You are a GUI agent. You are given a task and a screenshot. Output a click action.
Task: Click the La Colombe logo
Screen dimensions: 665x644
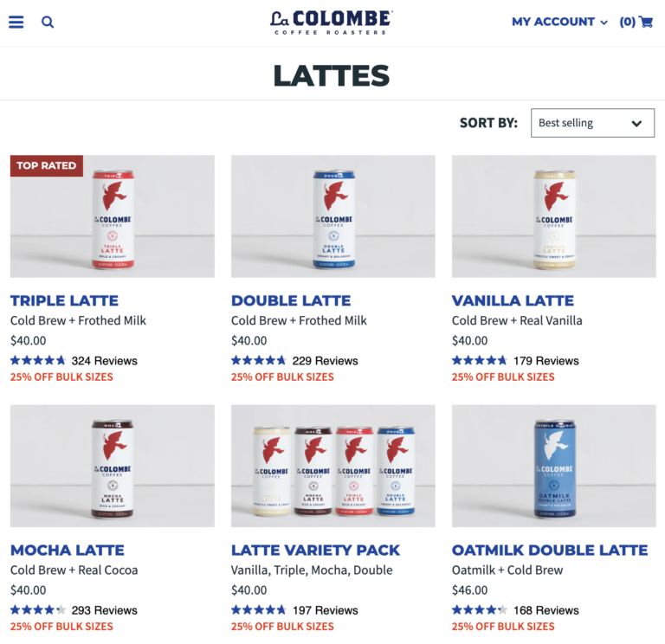[x=332, y=23]
